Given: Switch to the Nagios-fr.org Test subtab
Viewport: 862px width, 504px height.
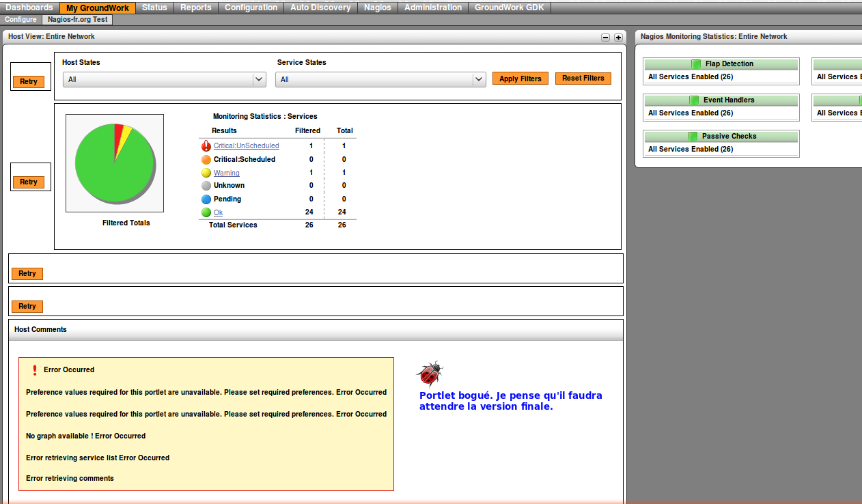Looking at the screenshot, I should click(77, 20).
